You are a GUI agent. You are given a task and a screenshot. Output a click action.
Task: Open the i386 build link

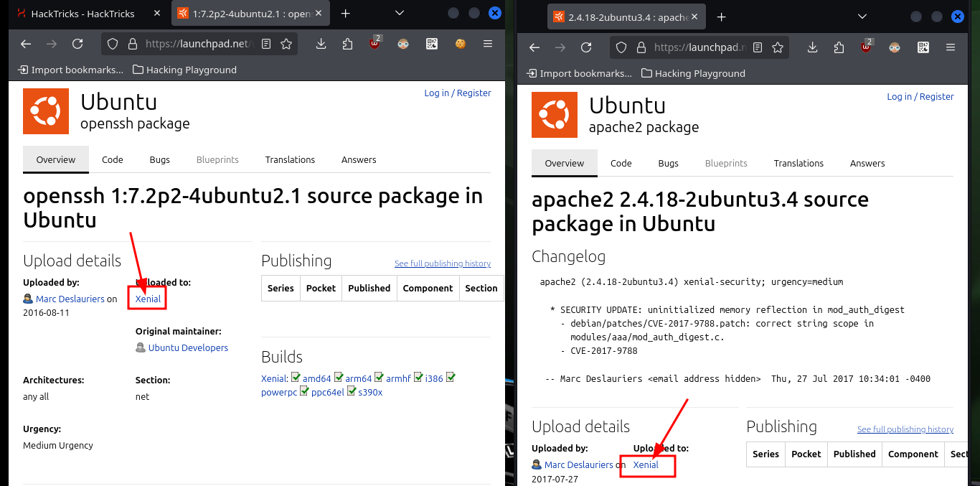[x=434, y=378]
